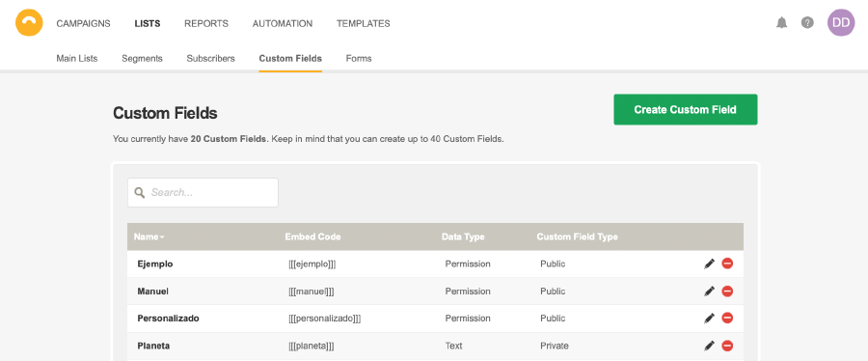Viewport: 868px width, 361px height.
Task: Switch to the Main Lists tab
Action: point(77,58)
